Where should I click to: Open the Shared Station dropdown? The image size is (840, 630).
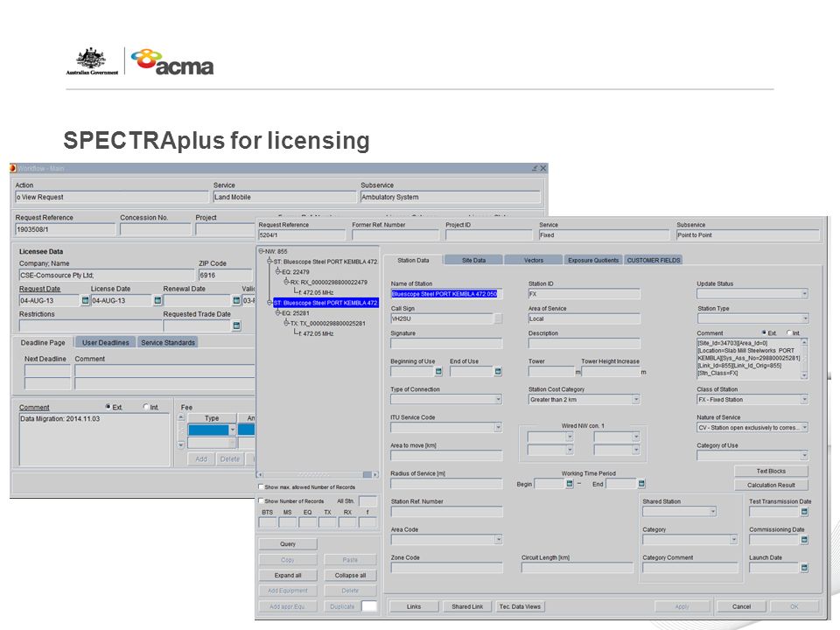[x=712, y=512]
